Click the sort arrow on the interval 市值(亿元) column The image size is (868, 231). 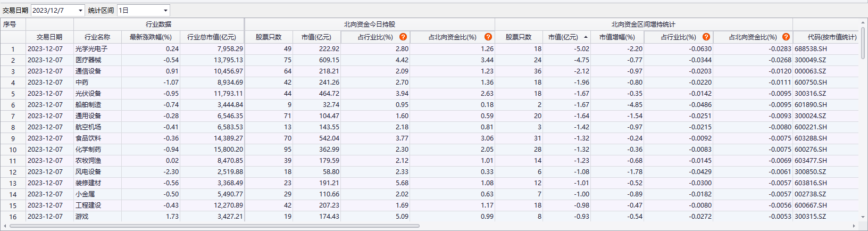[586, 37]
